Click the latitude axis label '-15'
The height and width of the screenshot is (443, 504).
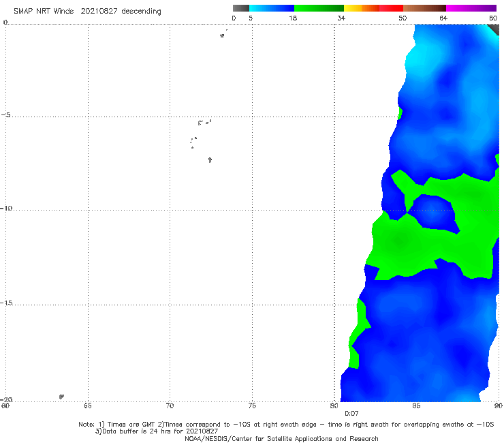point(6,303)
